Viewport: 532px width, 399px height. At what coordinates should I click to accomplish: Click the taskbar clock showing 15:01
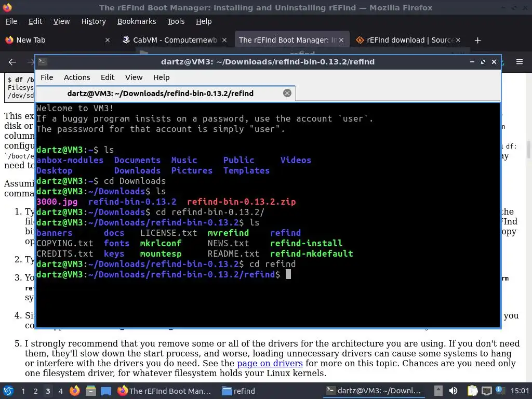(x=520, y=391)
